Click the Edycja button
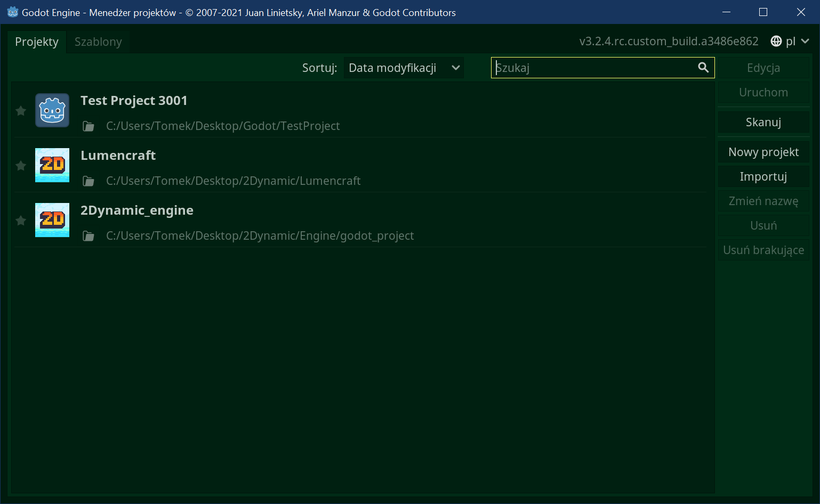The height and width of the screenshot is (504, 820). (x=763, y=68)
